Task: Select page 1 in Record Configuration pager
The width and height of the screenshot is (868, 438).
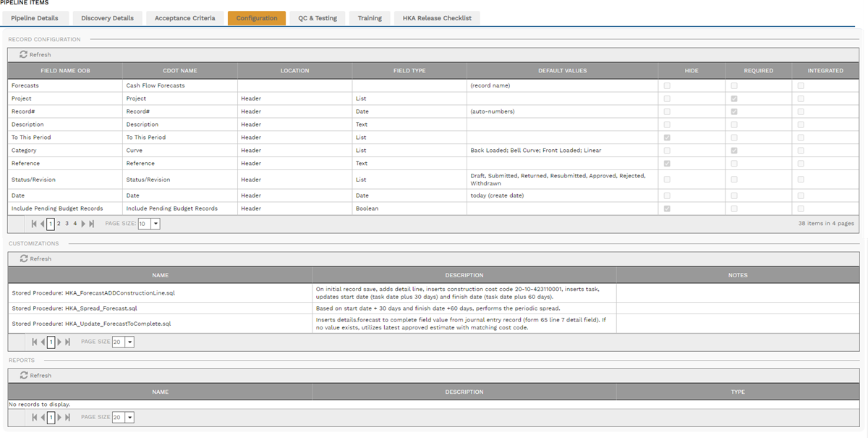Action: pos(51,224)
